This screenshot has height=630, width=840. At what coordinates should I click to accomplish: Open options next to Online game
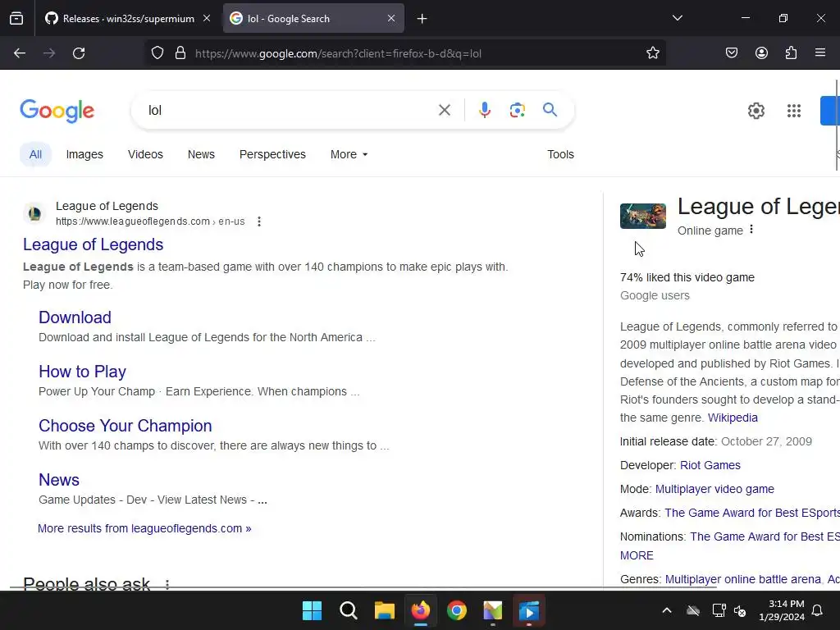(751, 230)
